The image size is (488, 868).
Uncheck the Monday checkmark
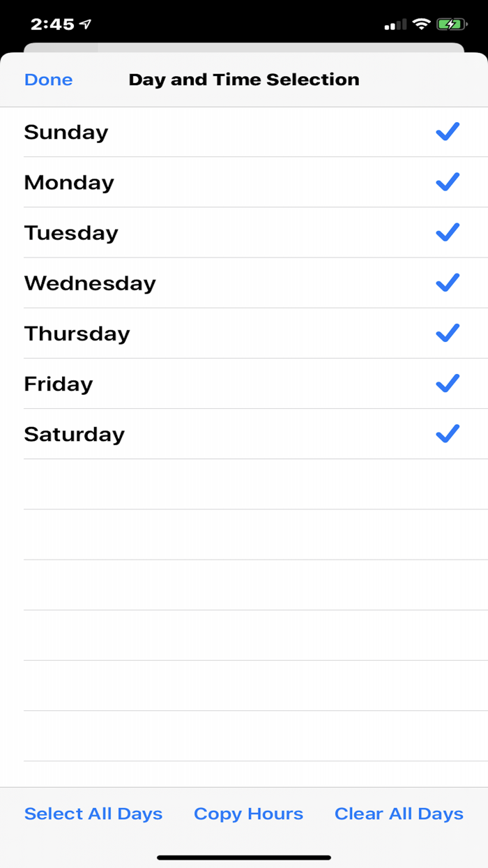[x=447, y=182]
